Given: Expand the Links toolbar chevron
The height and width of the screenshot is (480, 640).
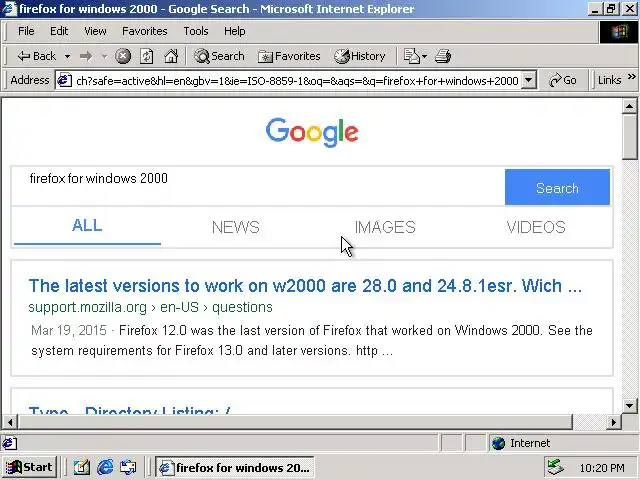Looking at the screenshot, I should click(x=631, y=77).
